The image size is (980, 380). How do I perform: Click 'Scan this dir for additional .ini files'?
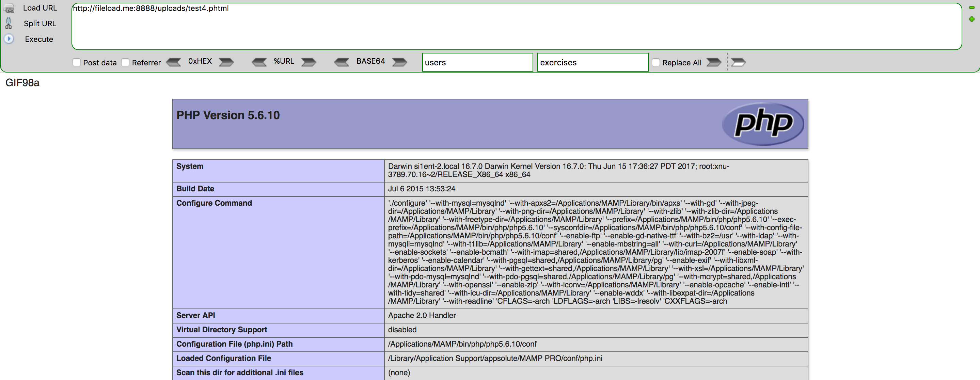(x=240, y=373)
